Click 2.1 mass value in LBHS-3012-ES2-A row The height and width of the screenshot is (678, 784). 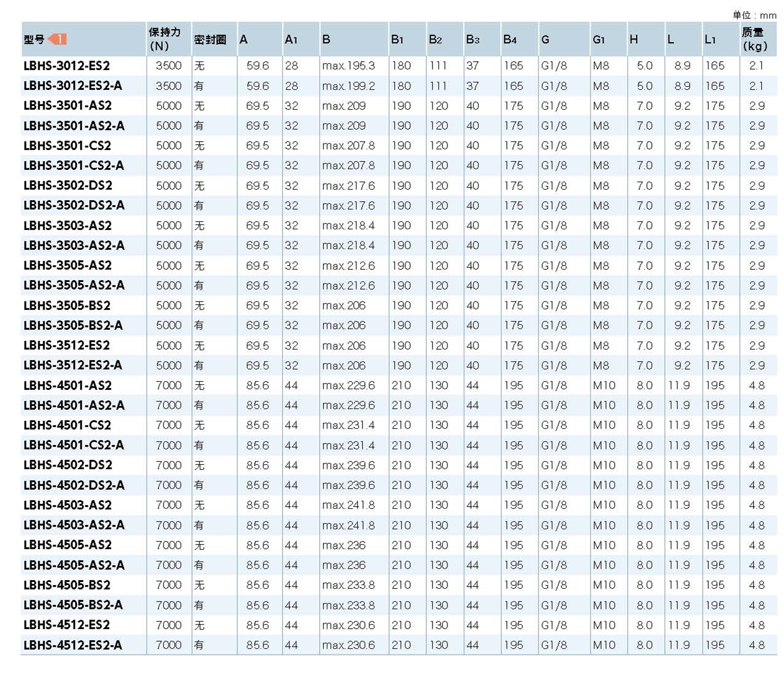point(757,86)
